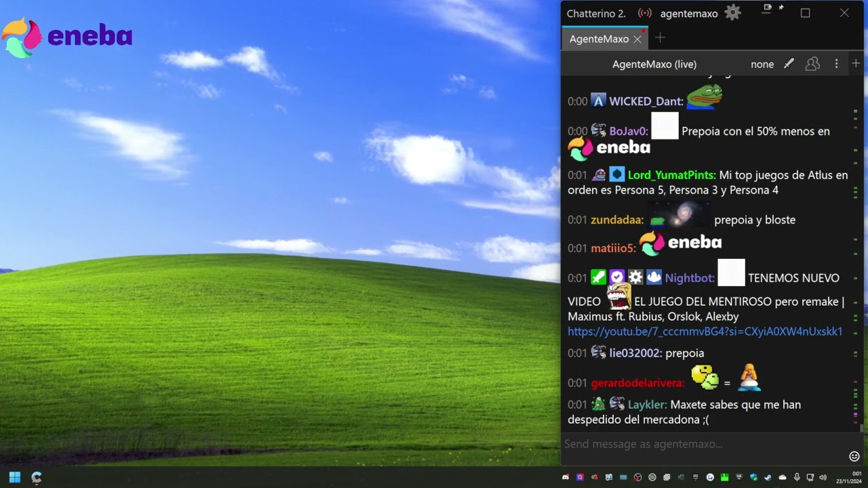Click WICKED_Dant's blue A badge

(598, 101)
